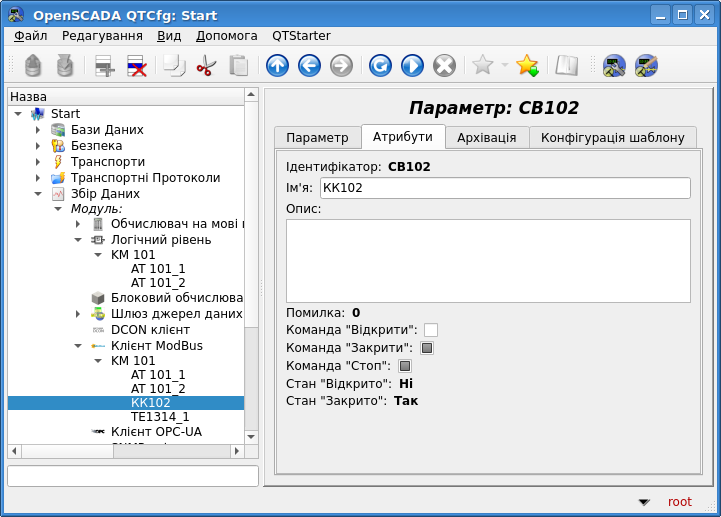Click the Start periodic update play icon

pyautogui.click(x=412, y=66)
